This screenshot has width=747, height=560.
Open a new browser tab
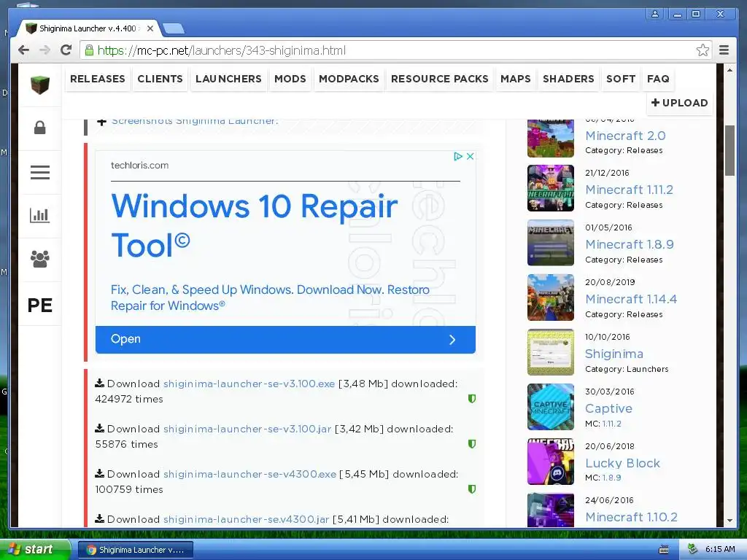tap(174, 29)
